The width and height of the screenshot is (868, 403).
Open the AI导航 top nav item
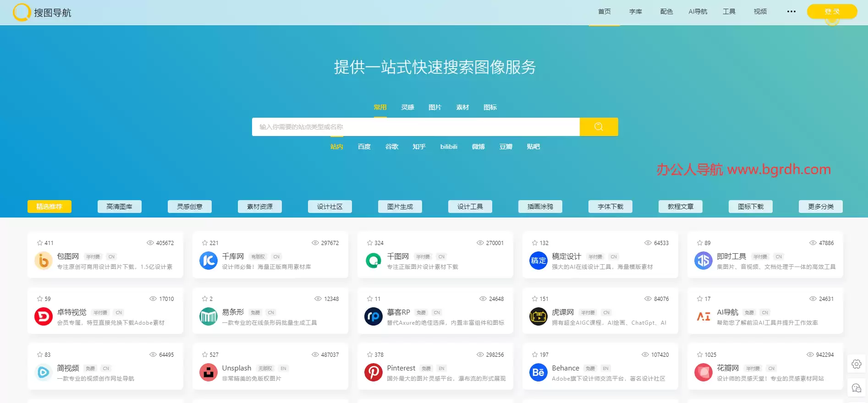point(698,11)
